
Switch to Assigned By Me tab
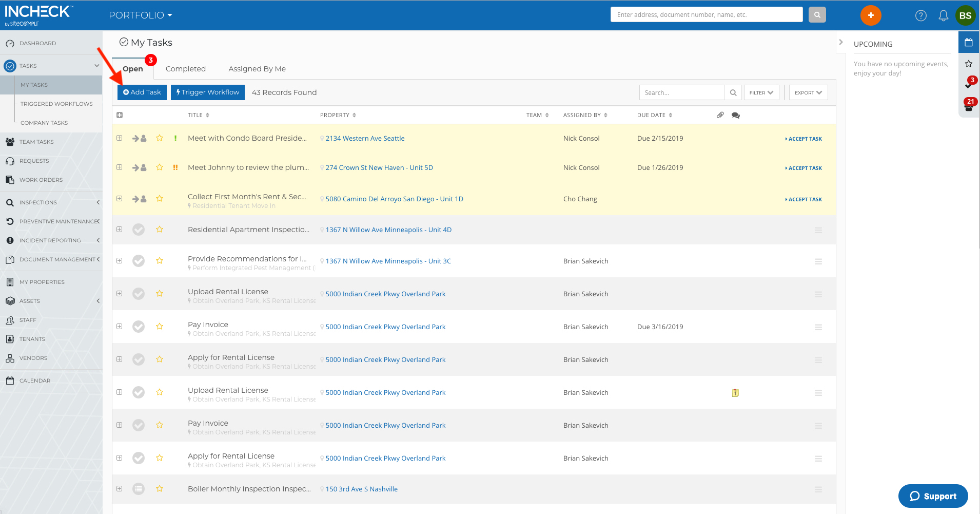pos(257,69)
